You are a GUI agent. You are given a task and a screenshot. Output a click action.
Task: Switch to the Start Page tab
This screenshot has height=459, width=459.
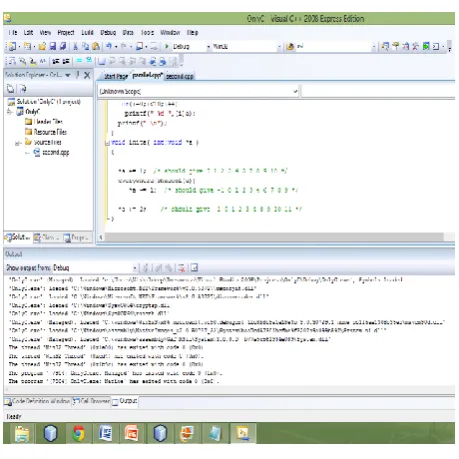point(116,76)
